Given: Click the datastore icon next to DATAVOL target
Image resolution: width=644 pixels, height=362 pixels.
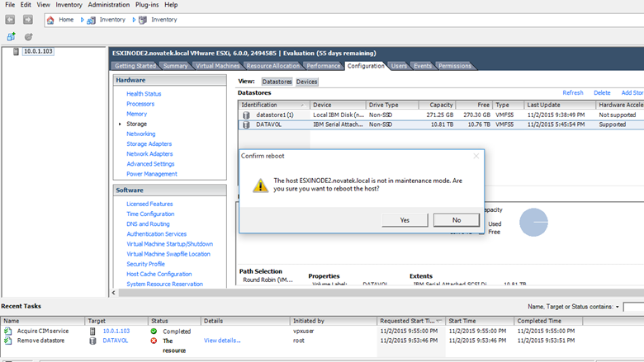Looking at the screenshot, I should click(92, 341).
